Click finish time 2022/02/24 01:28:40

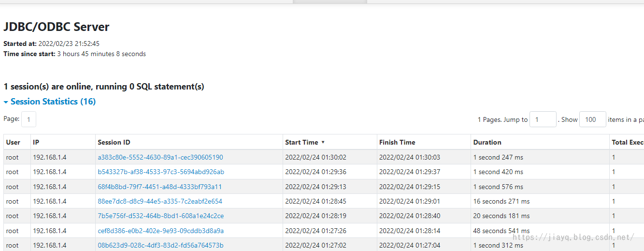(x=410, y=216)
